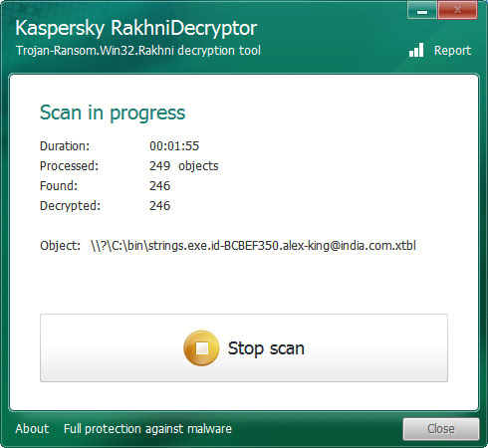Click the Close button at the bottom
The height and width of the screenshot is (448, 488).
click(441, 429)
